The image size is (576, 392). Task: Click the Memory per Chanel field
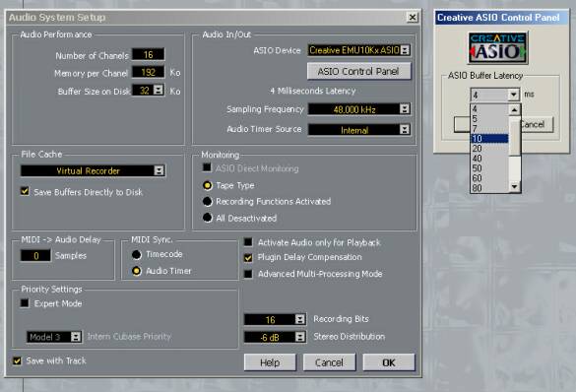click(x=148, y=72)
